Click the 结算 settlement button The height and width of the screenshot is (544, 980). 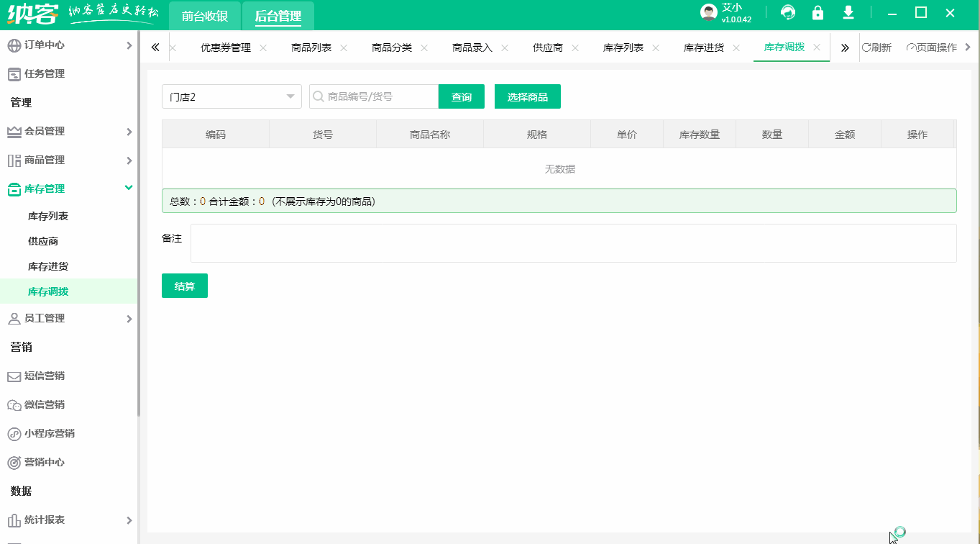[184, 286]
